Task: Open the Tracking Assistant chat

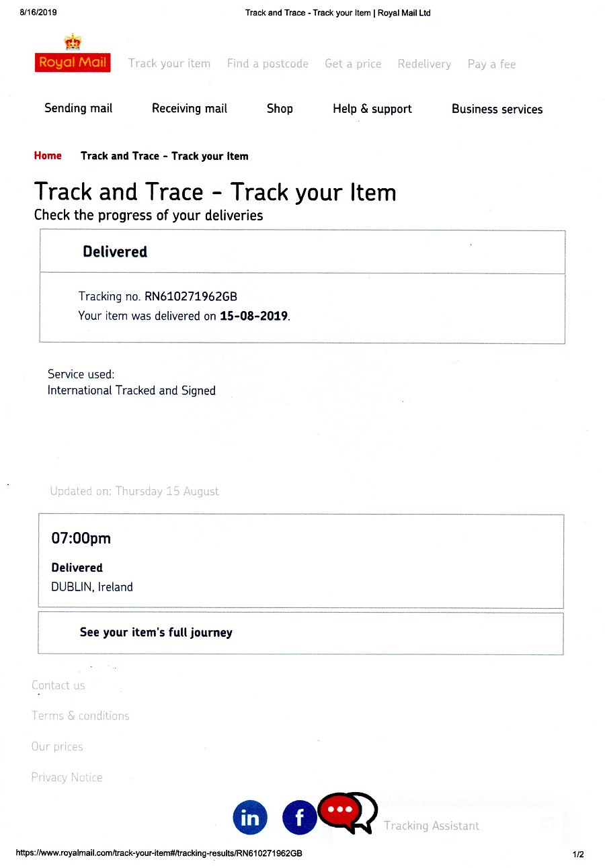Action: 432,826
